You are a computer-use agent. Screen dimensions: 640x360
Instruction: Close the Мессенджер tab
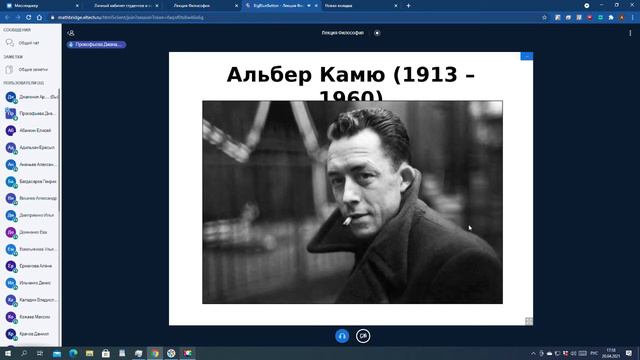tap(78, 6)
